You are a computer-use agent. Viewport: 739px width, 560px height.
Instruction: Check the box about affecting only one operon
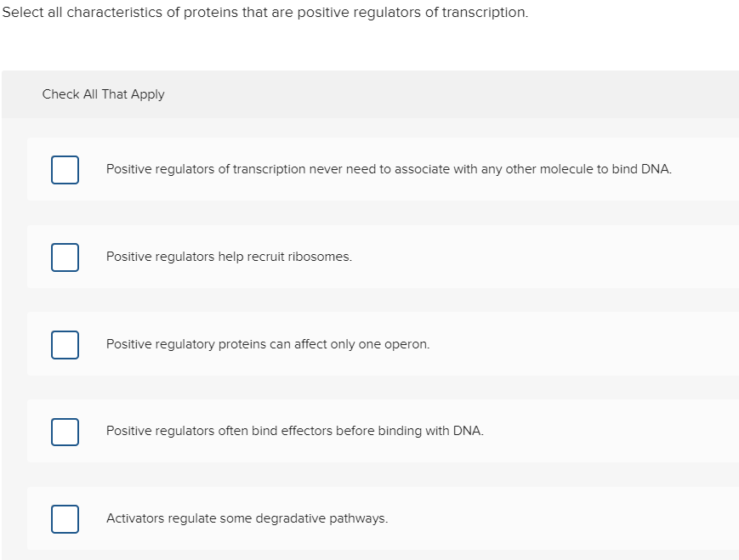(x=65, y=344)
